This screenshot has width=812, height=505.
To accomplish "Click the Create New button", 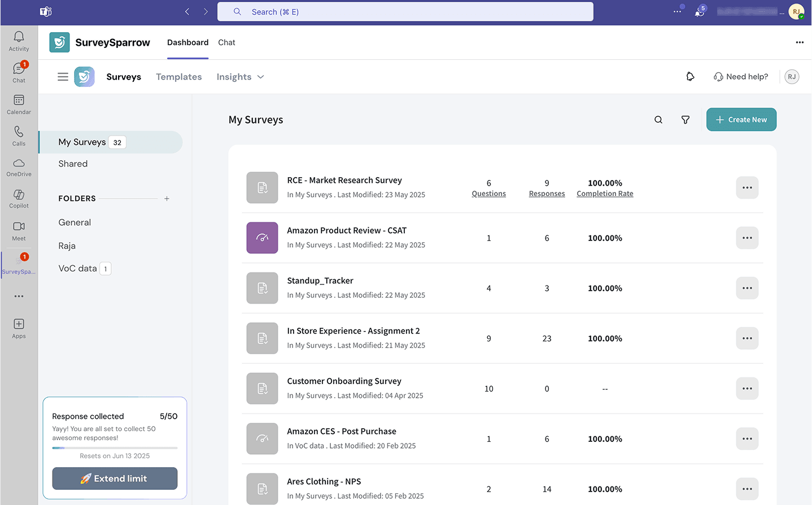I will (741, 120).
